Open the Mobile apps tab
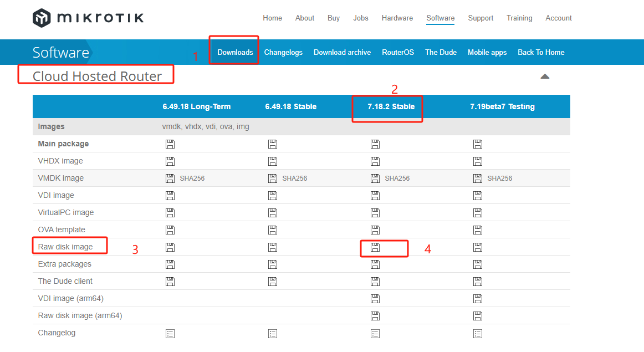 tap(487, 52)
